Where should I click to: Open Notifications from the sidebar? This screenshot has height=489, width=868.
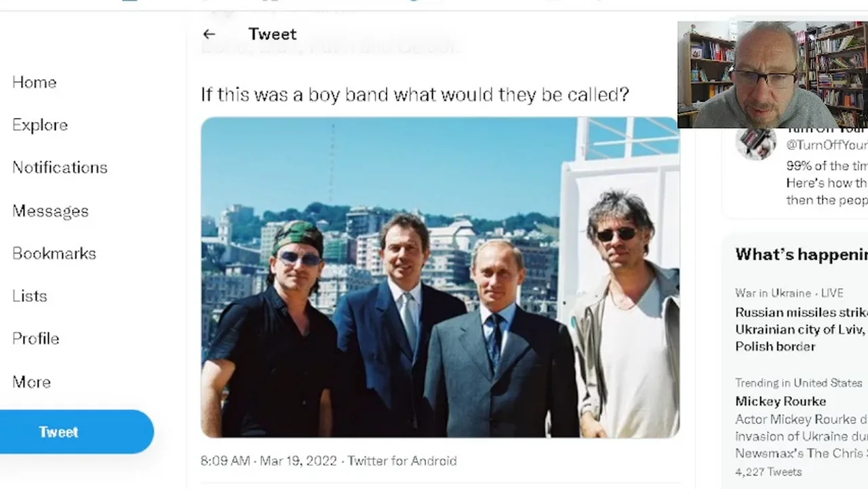point(60,168)
